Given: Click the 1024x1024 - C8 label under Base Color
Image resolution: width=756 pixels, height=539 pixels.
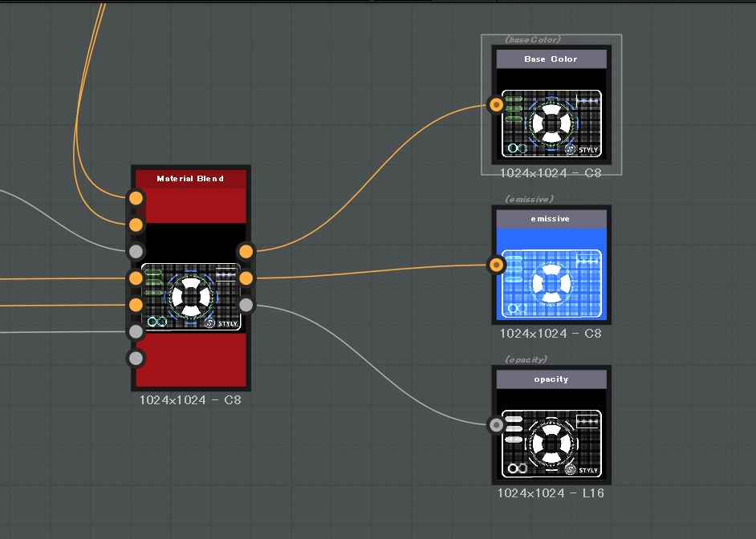Looking at the screenshot, I should click(x=551, y=173).
